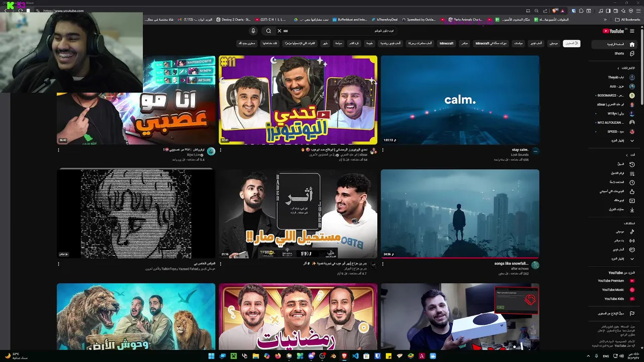The height and width of the screenshot is (362, 644).
Task: Select the Video games filter chip
Action: click(536, 43)
